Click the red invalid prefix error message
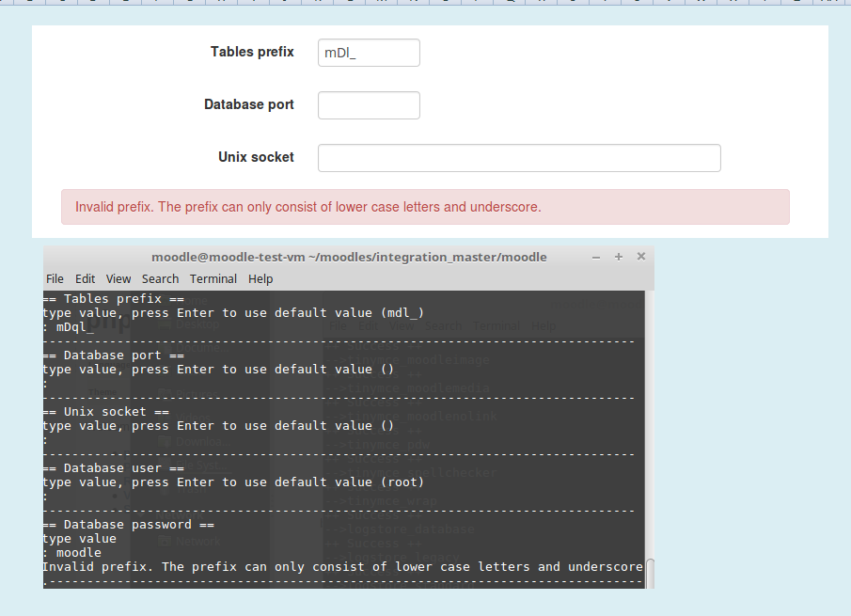The image size is (851, 616). click(x=425, y=207)
